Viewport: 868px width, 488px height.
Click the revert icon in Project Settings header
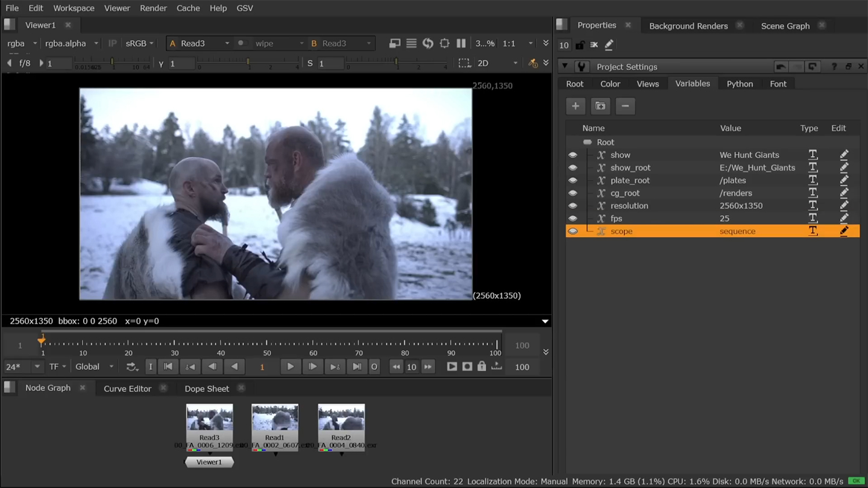coord(812,67)
